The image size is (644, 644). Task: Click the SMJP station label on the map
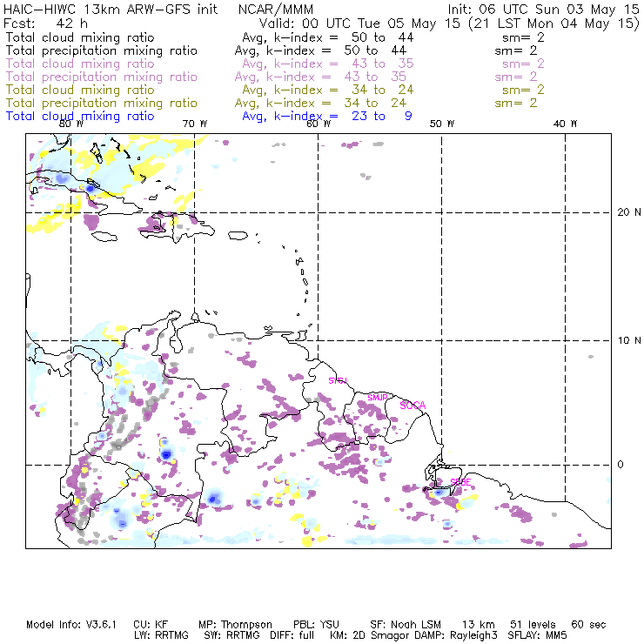tap(378, 398)
